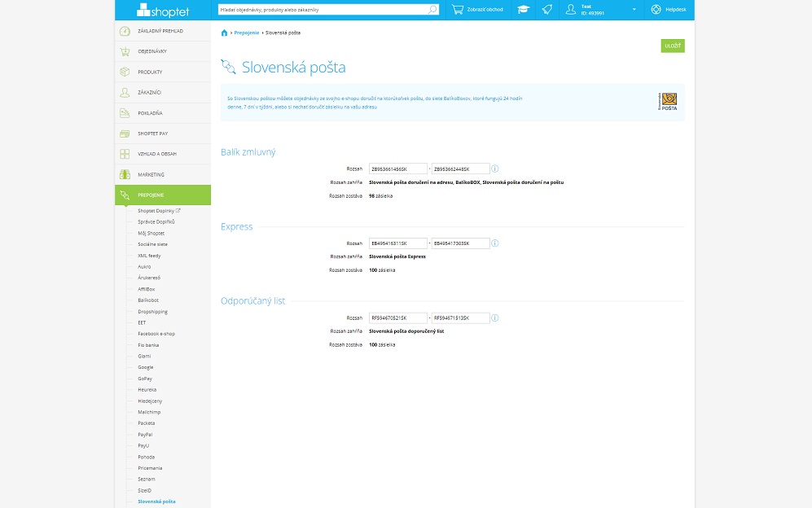This screenshot has width=812, height=508.
Task: Open the Objednávky menu
Action: coord(163,51)
